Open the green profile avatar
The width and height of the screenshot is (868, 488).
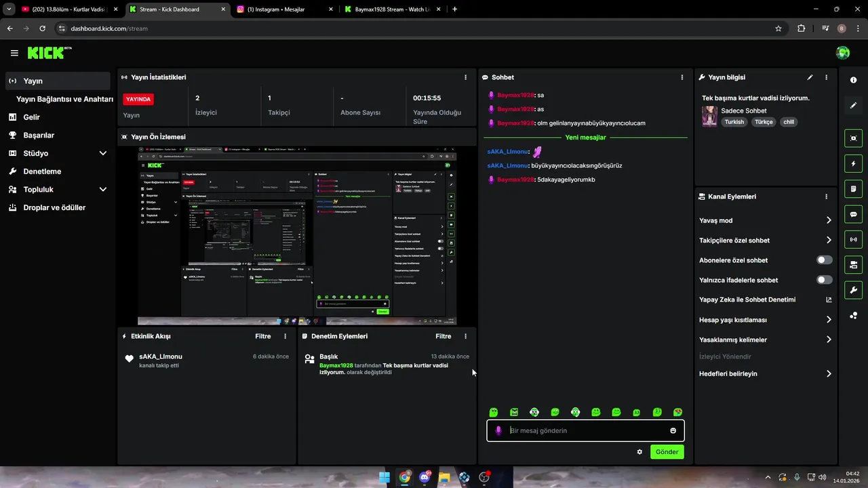coord(843,53)
